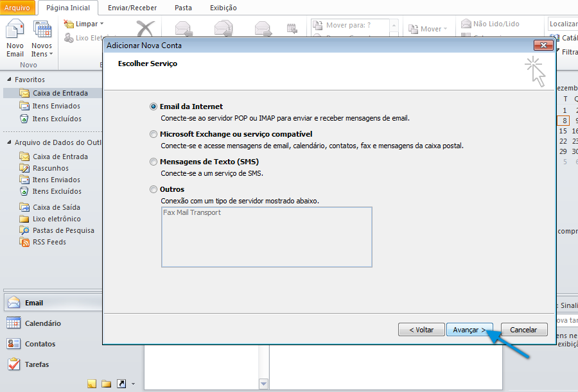Open the RSS Feeds folder

pyautogui.click(x=49, y=242)
